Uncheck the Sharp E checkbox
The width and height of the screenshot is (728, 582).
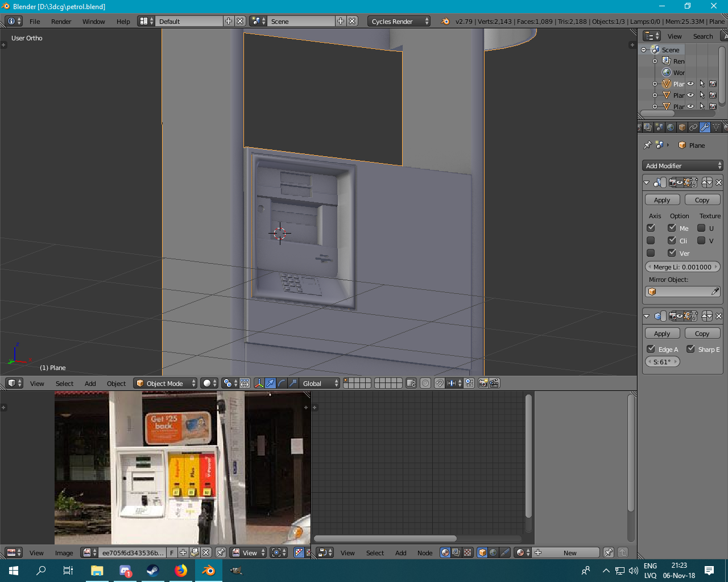point(690,349)
